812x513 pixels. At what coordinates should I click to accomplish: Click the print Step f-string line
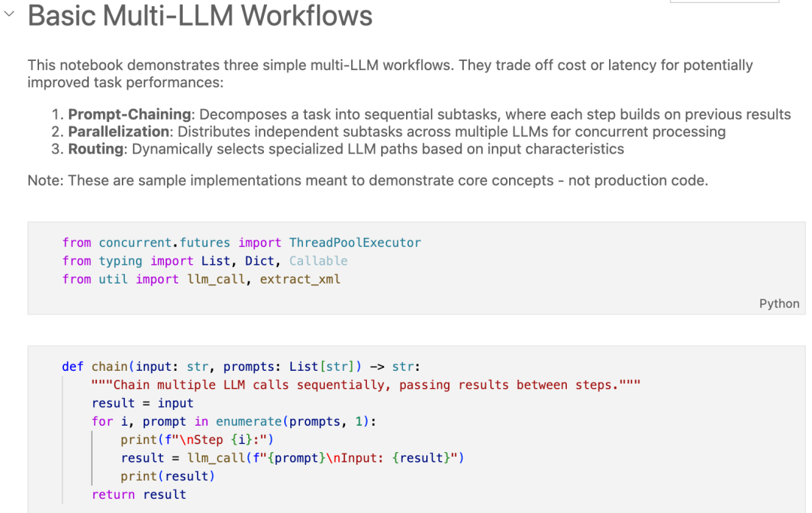coord(197,440)
